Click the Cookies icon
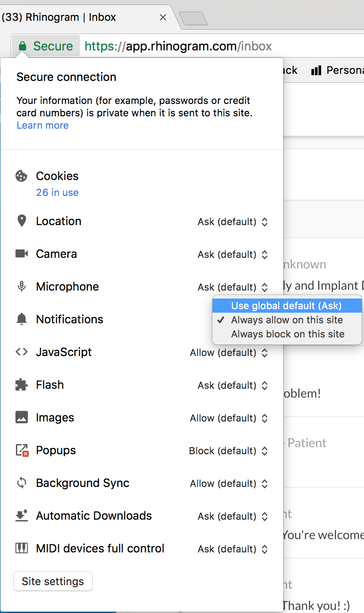Image resolution: width=364 pixels, height=613 pixels. pos(21,176)
